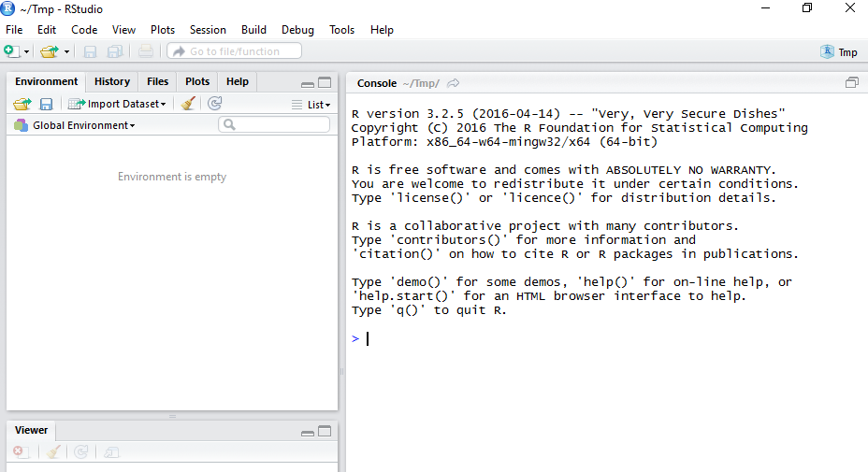Open the Import Dataset dropdown
The height and width of the screenshot is (472, 868).
coord(117,104)
